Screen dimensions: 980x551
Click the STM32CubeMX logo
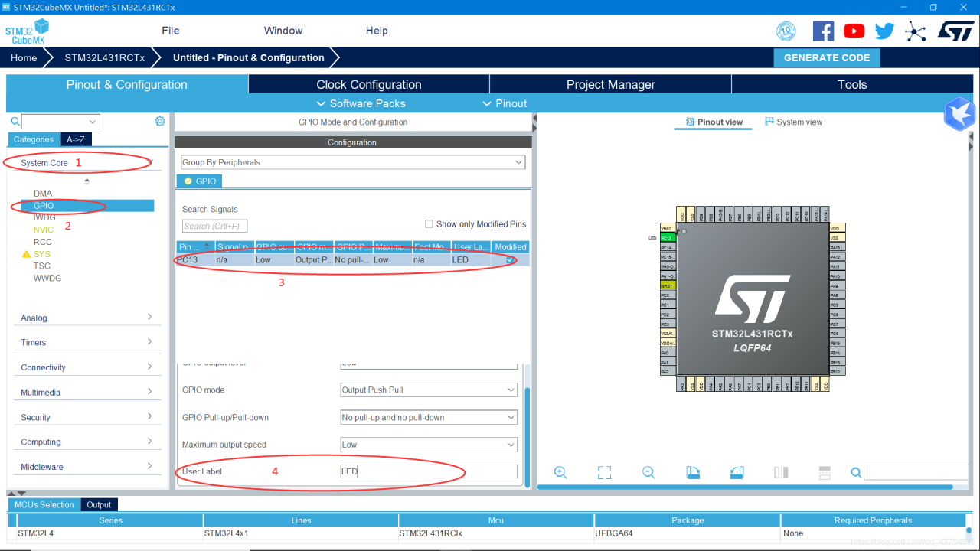click(x=28, y=32)
